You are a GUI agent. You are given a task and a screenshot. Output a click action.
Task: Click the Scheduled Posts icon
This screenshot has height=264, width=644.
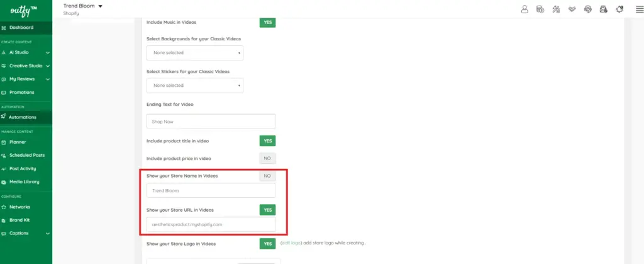click(4, 156)
